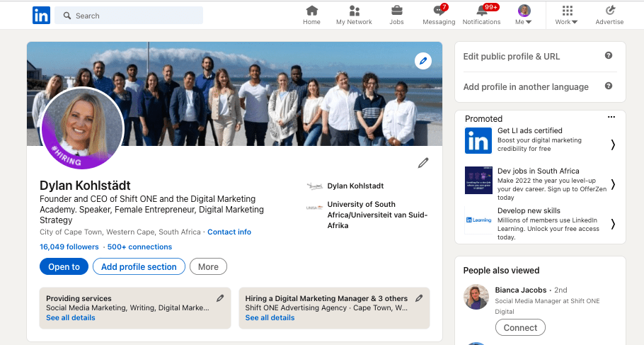The width and height of the screenshot is (644, 345).
Task: Click the Open to button
Action: 64,266
